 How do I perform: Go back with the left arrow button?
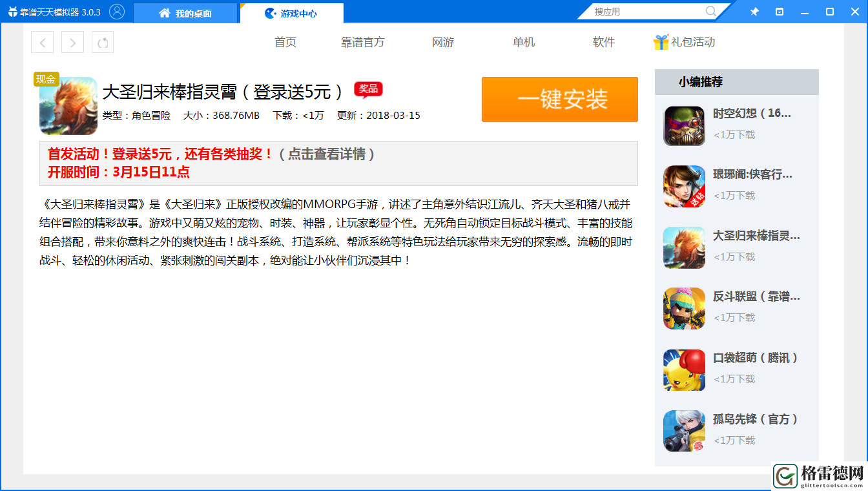click(x=42, y=42)
